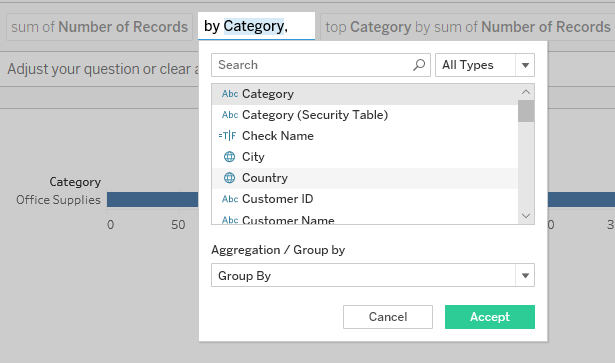Accept the field selection
The image size is (615, 363).
coord(489,317)
